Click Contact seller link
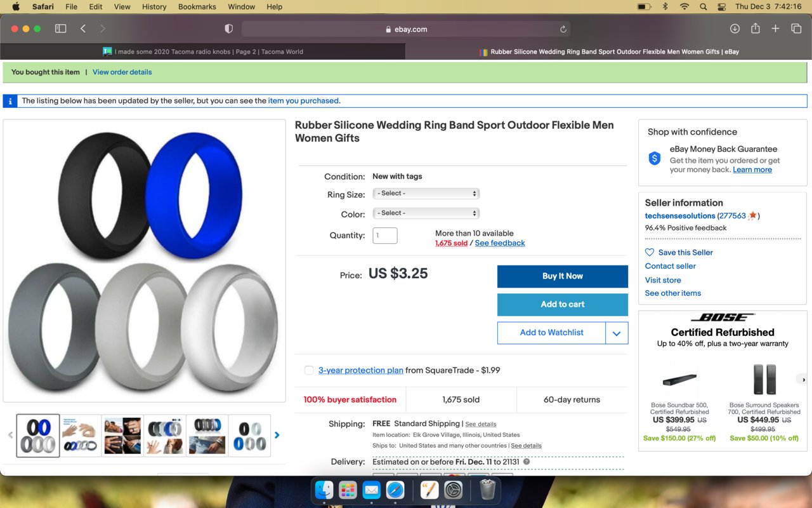This screenshot has height=508, width=812. click(671, 266)
